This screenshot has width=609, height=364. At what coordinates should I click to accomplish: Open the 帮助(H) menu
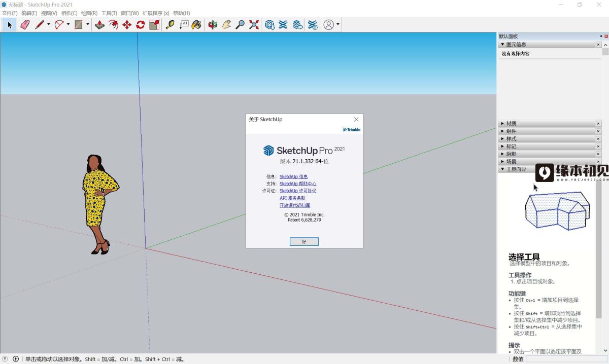(x=182, y=13)
